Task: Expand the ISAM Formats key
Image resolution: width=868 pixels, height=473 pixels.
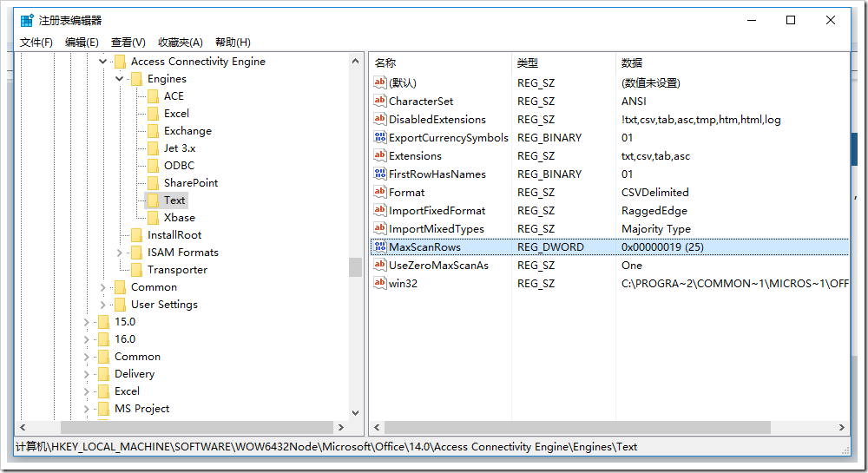Action: click(x=120, y=253)
